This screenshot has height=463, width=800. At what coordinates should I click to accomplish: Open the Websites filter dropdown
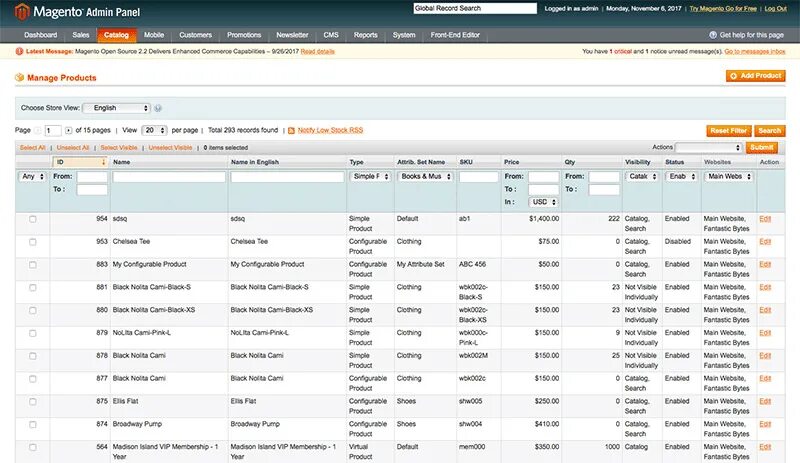pos(729,177)
